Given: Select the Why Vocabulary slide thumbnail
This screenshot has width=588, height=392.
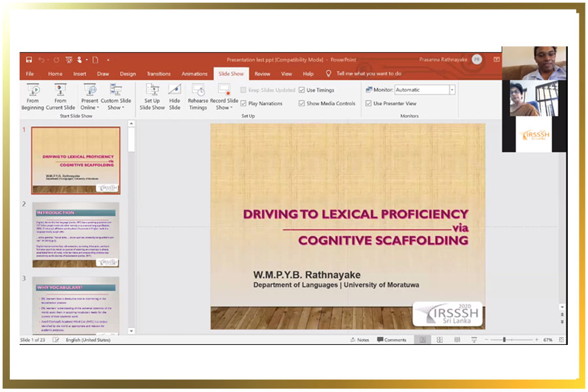Looking at the screenshot, I should pyautogui.click(x=76, y=305).
